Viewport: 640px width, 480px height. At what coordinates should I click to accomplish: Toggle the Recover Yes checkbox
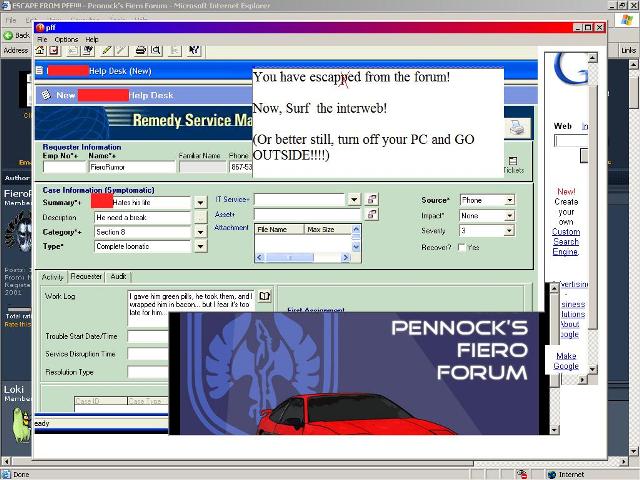click(x=461, y=247)
